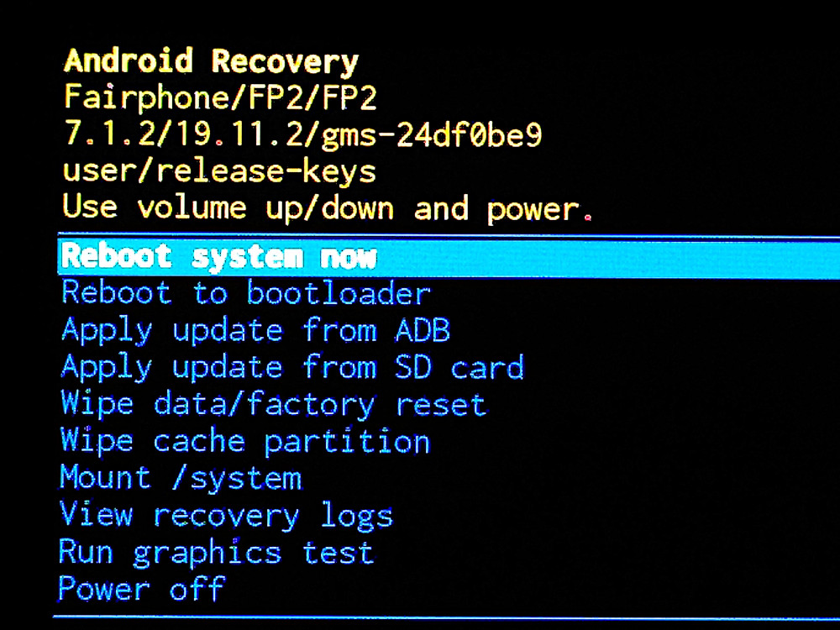The image size is (840, 630).
Task: Click the blue separator line above the menu
Action: click(x=445, y=236)
